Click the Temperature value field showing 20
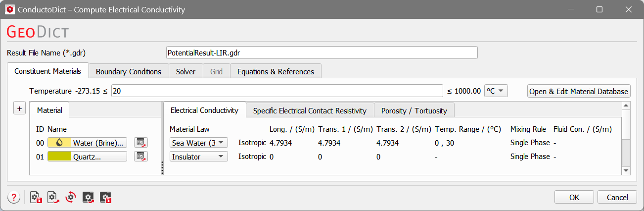Screen dimensions: 644x211 pyautogui.click(x=277, y=91)
